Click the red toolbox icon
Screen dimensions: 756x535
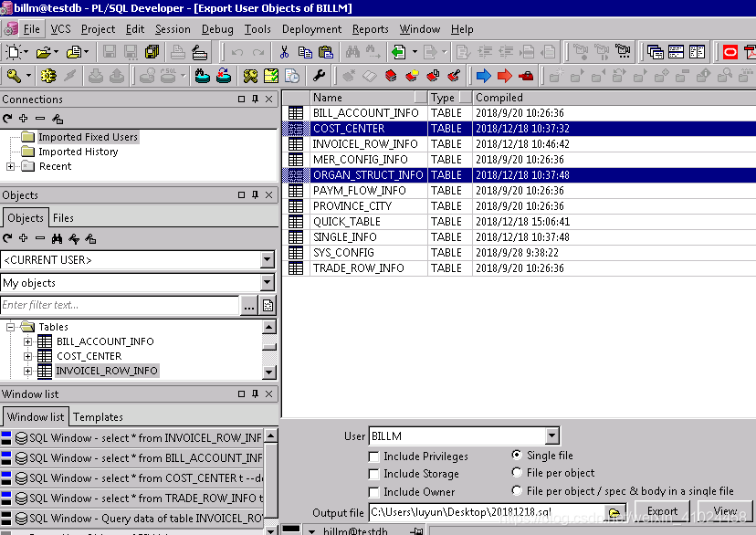coord(526,76)
